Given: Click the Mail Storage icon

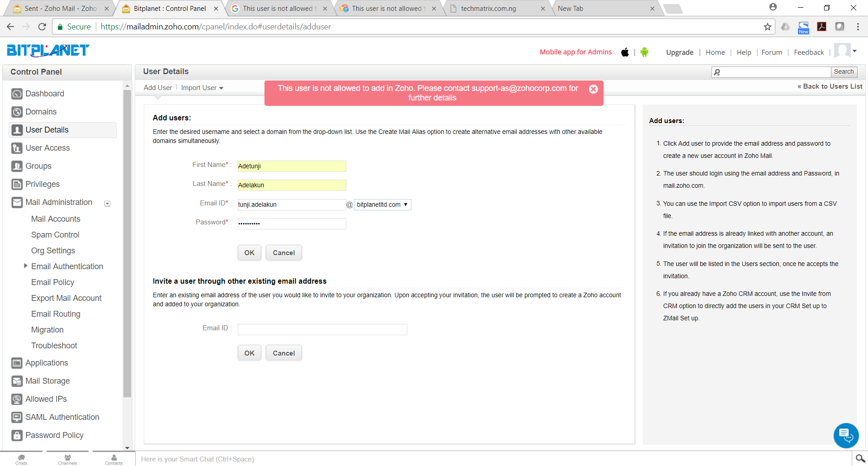Looking at the screenshot, I should (x=17, y=381).
